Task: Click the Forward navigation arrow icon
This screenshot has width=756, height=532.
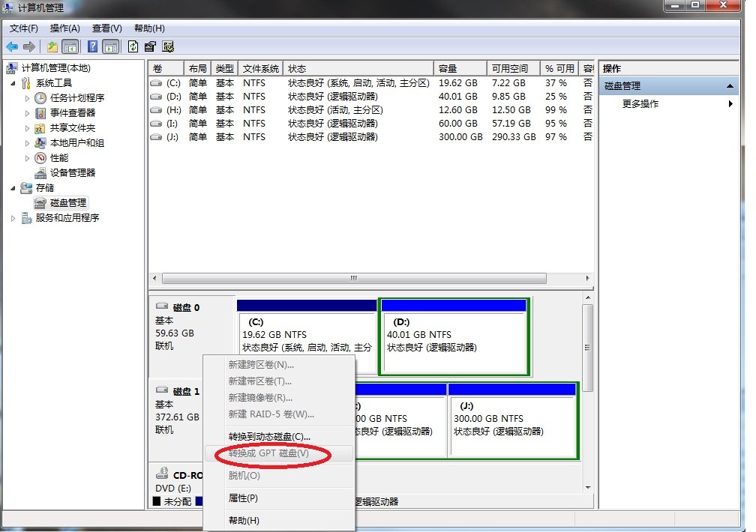Action: click(28, 46)
